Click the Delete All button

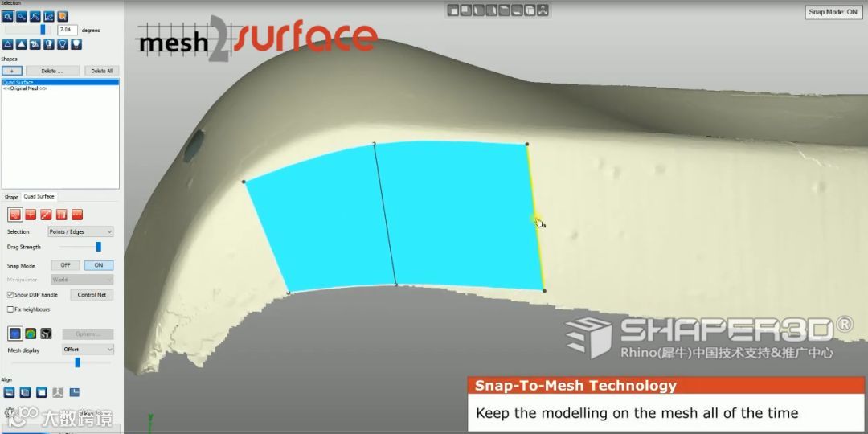(x=102, y=71)
